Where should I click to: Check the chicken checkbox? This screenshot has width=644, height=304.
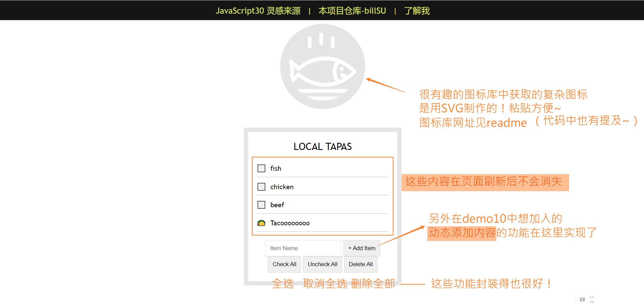coord(261,187)
